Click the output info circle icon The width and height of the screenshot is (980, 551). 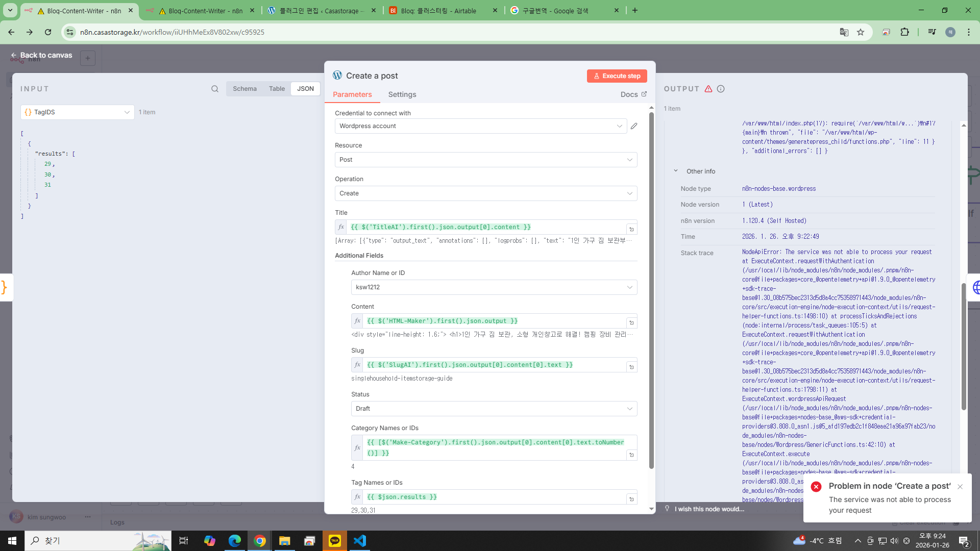click(x=721, y=89)
